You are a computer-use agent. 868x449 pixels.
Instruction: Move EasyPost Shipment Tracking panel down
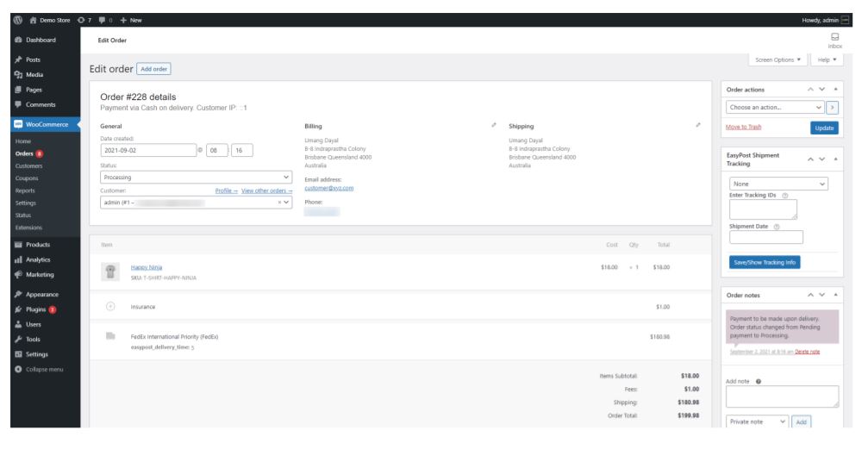822,159
